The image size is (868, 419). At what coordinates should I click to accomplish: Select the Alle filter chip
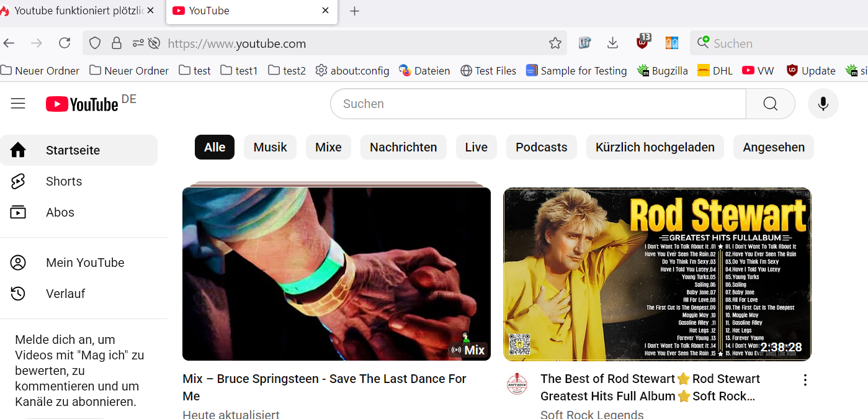click(215, 147)
